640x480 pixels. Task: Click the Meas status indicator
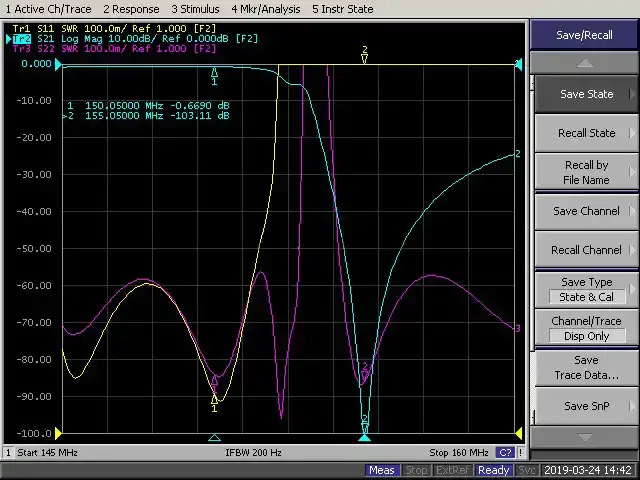(x=382, y=470)
